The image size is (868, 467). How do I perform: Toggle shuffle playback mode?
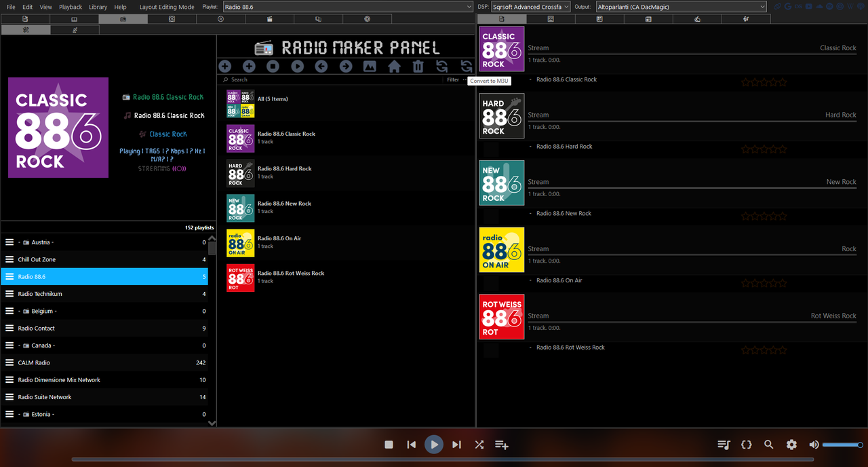479,445
